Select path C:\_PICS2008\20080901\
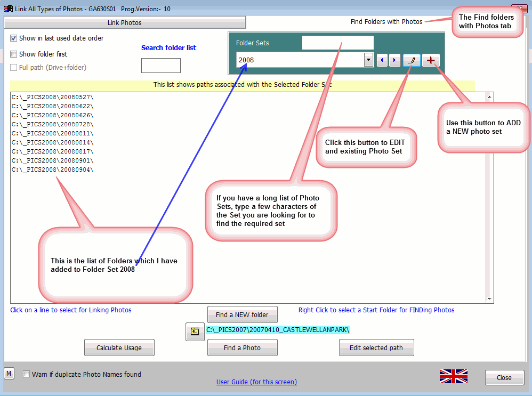The width and height of the screenshot is (532, 396). click(x=53, y=160)
